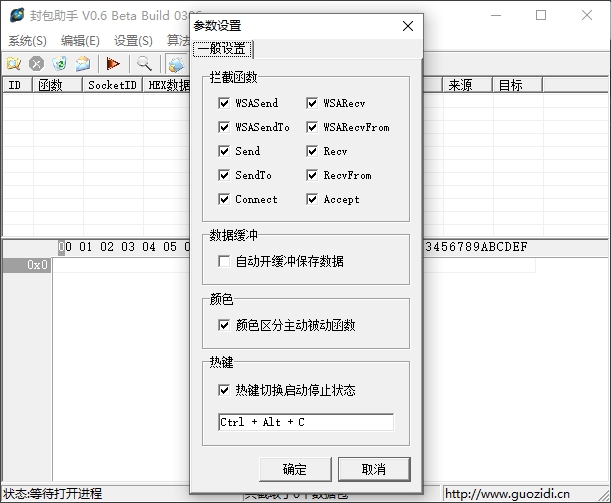Click the app logo in title bar
Screen dimensions: 611x503
(17, 15)
